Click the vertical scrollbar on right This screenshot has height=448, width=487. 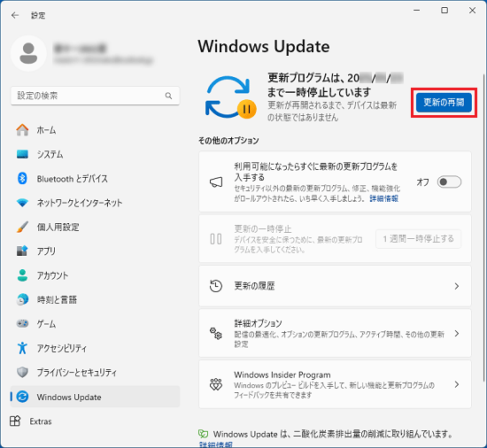pos(483,228)
